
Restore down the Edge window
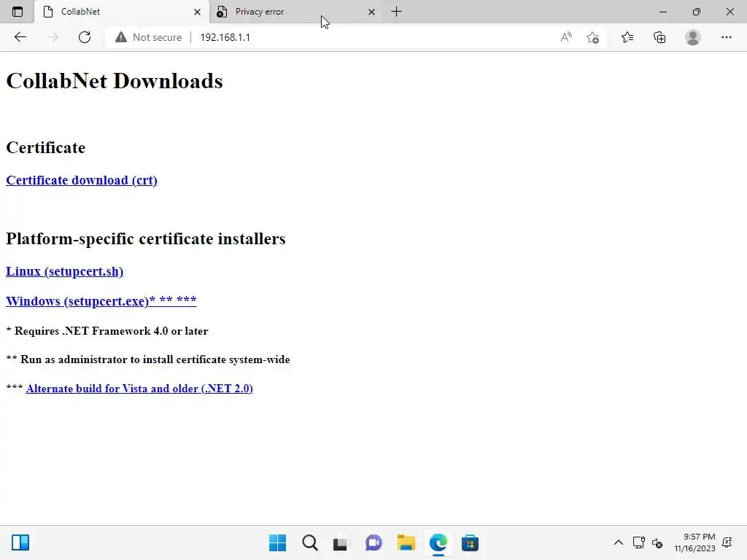(x=697, y=12)
